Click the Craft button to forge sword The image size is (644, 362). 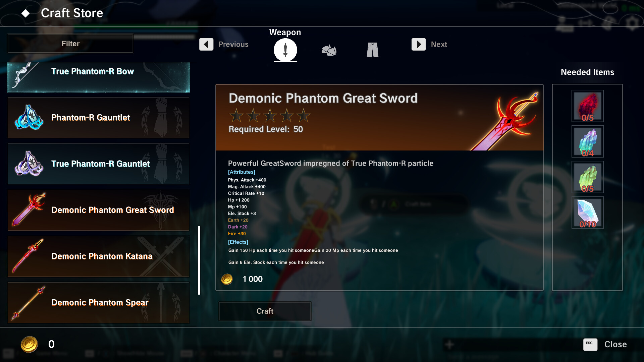(x=265, y=311)
